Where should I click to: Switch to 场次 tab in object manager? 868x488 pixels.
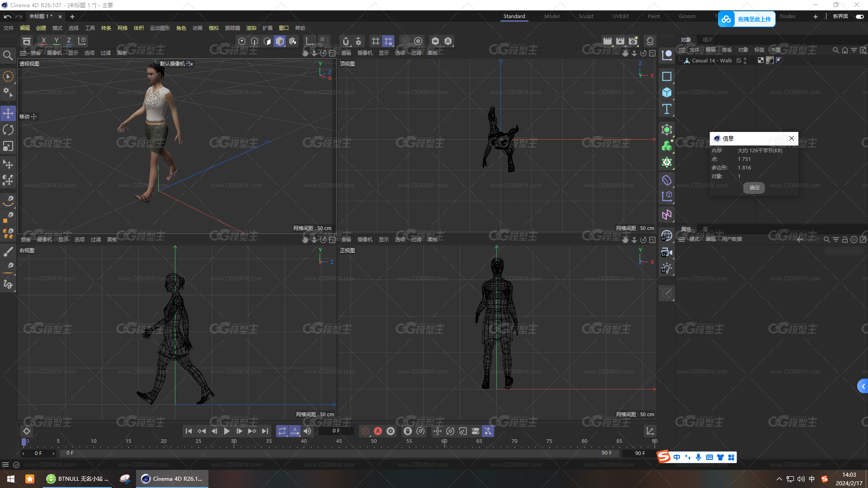click(x=708, y=40)
